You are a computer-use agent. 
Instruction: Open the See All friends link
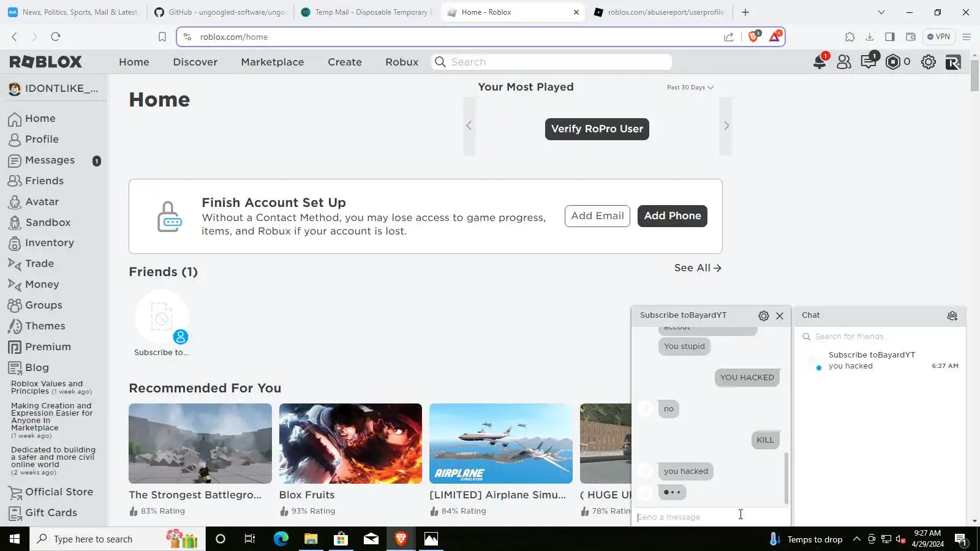[x=698, y=268]
